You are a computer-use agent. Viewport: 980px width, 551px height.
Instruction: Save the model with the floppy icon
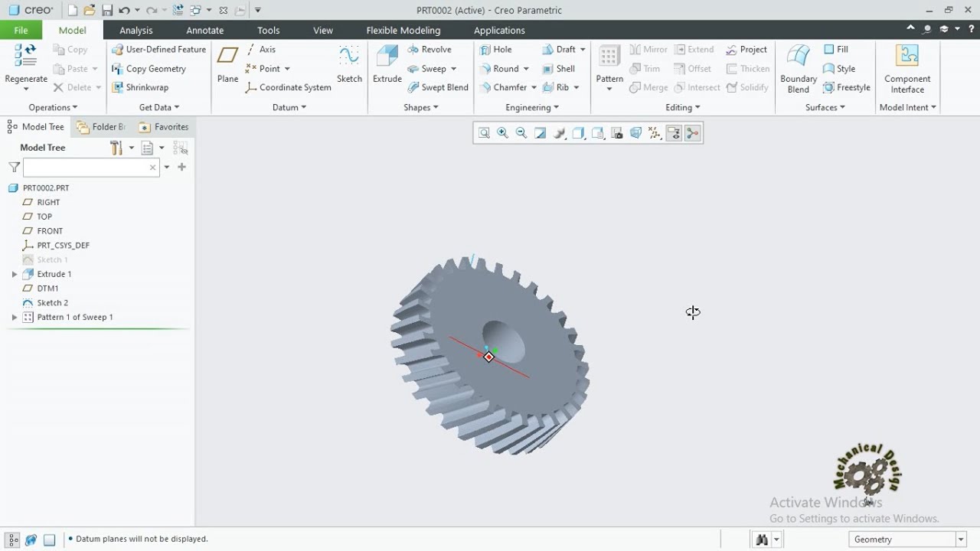(107, 10)
